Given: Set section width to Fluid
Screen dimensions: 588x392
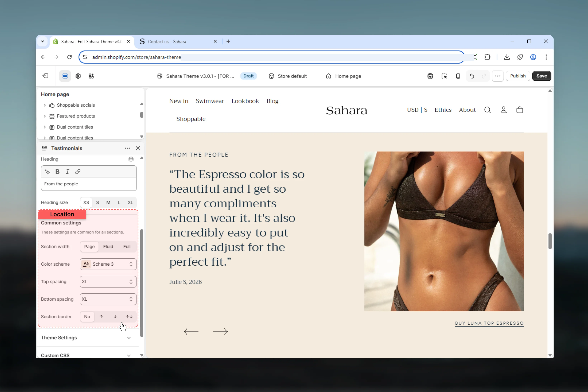Looking at the screenshot, I should tap(108, 247).
